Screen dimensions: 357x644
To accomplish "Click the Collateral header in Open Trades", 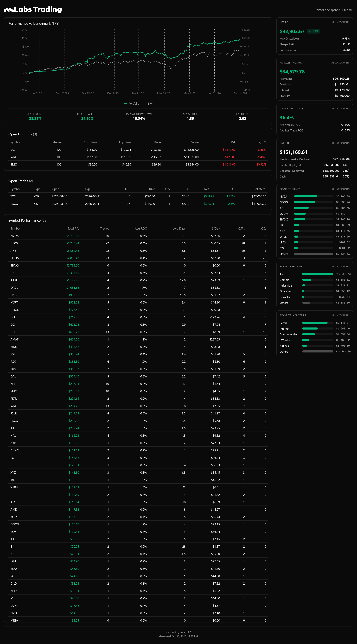I will [x=260, y=189].
